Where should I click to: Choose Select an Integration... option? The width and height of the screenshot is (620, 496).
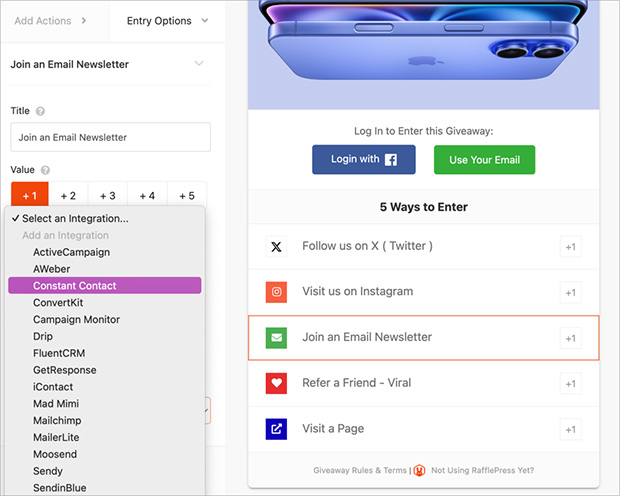[x=105, y=218]
